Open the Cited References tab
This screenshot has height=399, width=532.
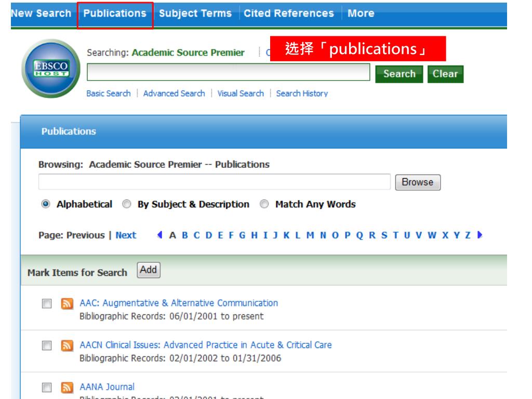click(x=289, y=13)
